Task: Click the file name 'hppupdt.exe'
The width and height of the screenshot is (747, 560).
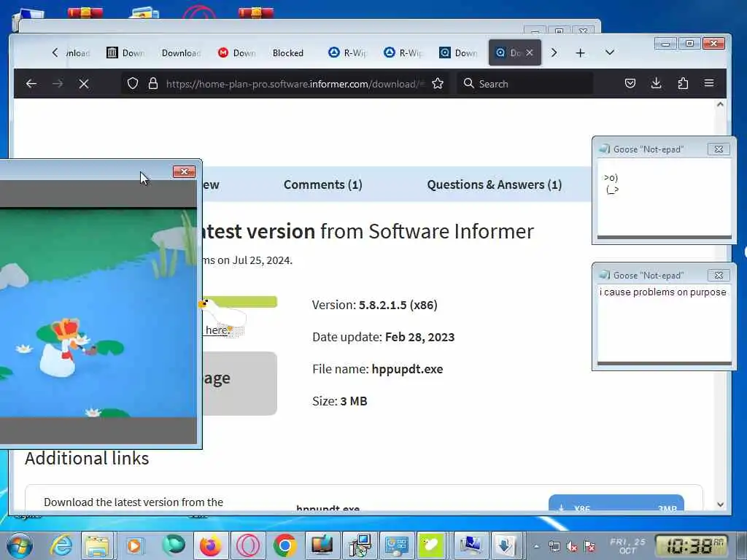Action: (x=407, y=369)
